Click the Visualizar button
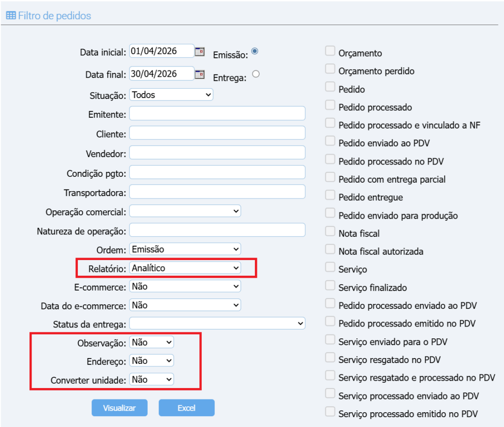This screenshot has width=504, height=427. (x=119, y=407)
